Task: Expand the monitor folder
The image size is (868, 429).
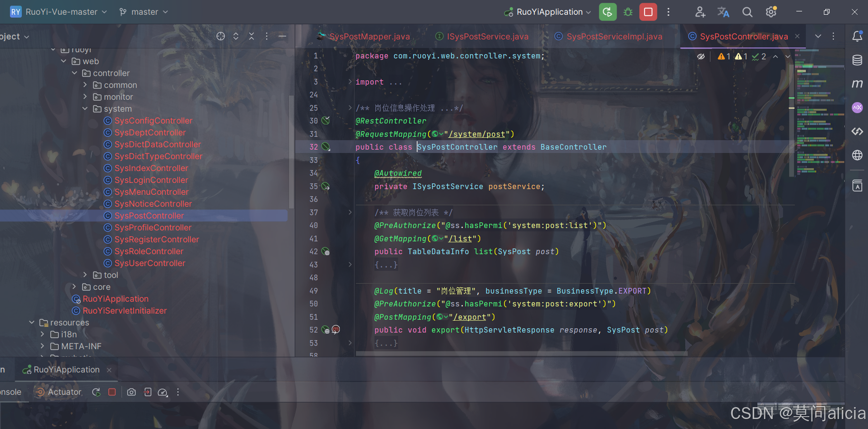Action: click(x=85, y=97)
